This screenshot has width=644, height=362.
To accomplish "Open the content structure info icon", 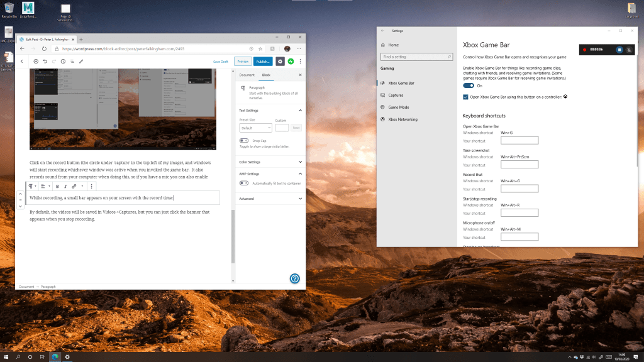I will [63, 61].
